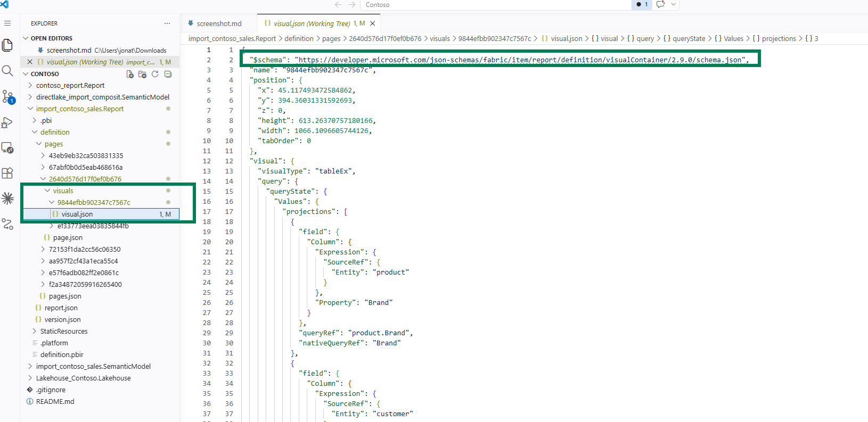Image resolution: width=868 pixels, height=422 pixels.
Task: Open the chat icon in title bar
Action: pyautogui.click(x=661, y=4)
